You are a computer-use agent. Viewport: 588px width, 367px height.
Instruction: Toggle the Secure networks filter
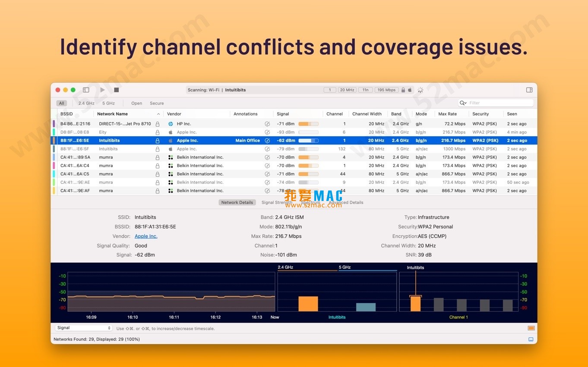point(157,104)
